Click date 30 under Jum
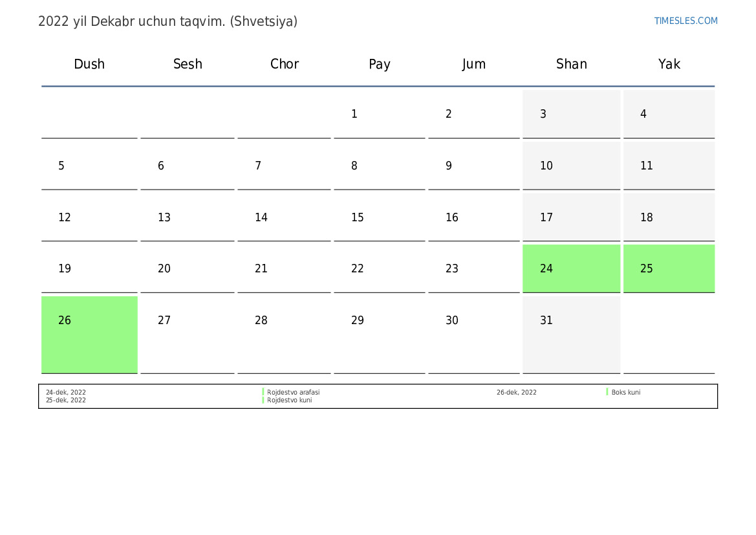756x535 pixels. 452,320
